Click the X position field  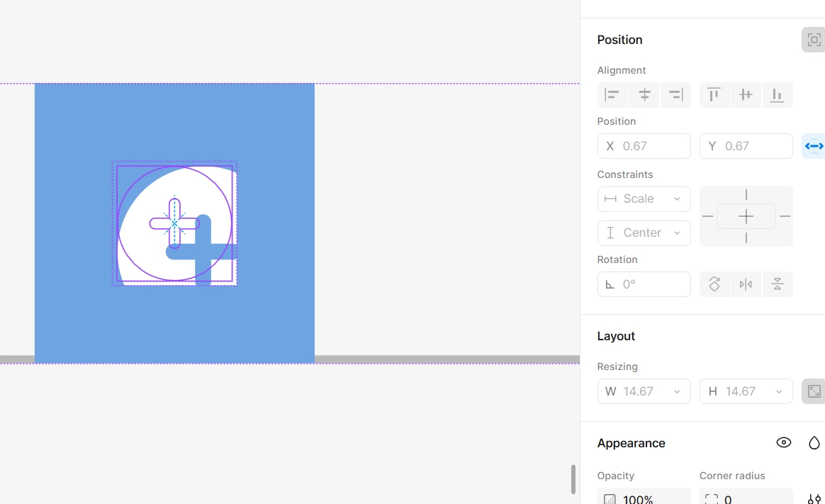[x=644, y=146]
